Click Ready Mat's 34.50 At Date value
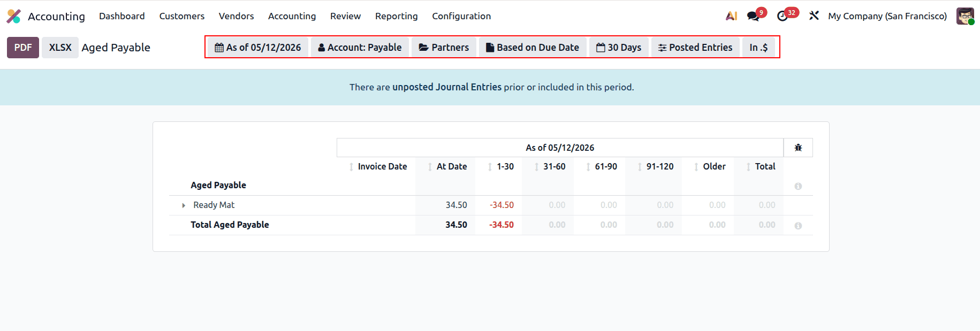This screenshot has width=980, height=331. pos(456,205)
